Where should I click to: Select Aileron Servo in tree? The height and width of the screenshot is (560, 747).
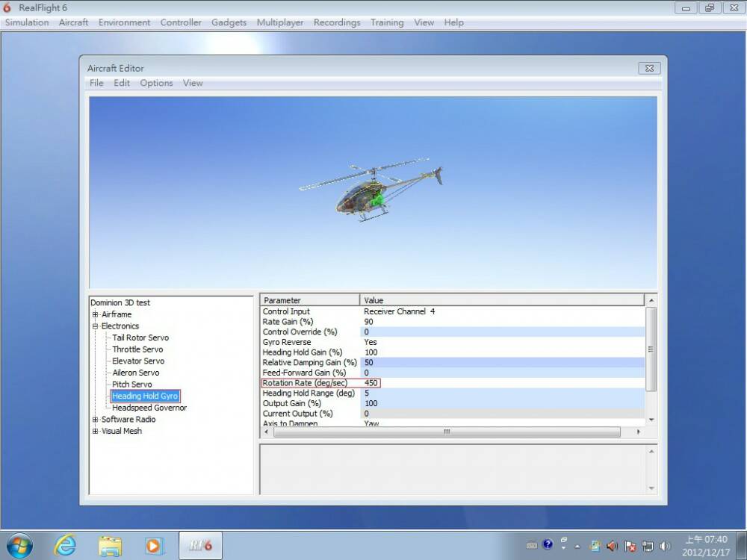(x=136, y=373)
